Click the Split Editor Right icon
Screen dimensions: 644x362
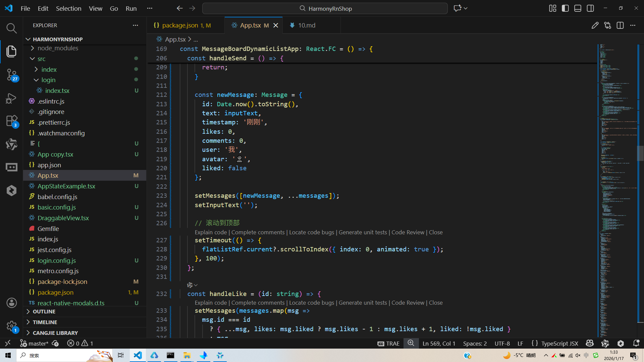pos(620,25)
